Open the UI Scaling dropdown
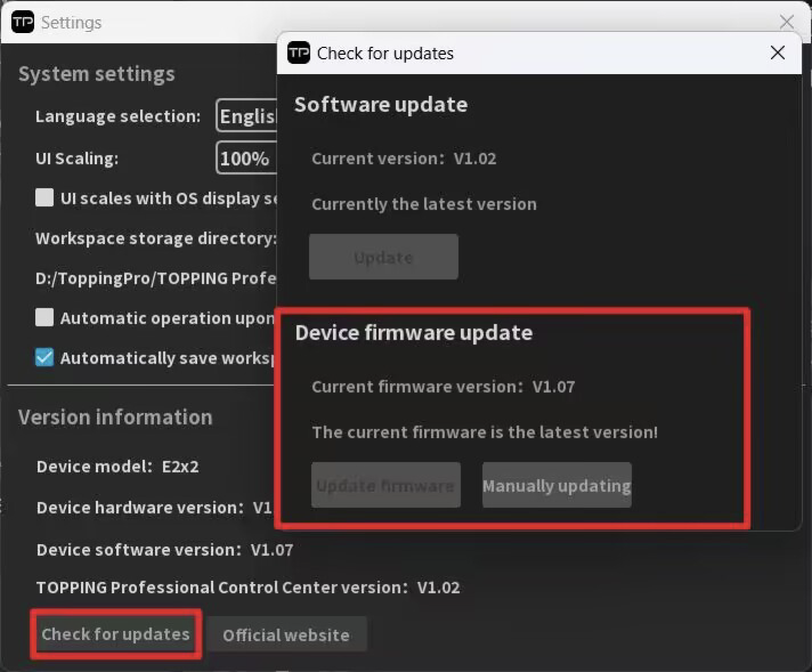The height and width of the screenshot is (672, 812). 246,158
